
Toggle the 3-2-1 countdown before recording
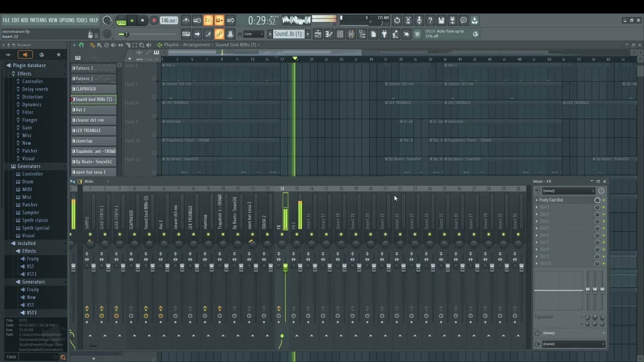coord(208,21)
